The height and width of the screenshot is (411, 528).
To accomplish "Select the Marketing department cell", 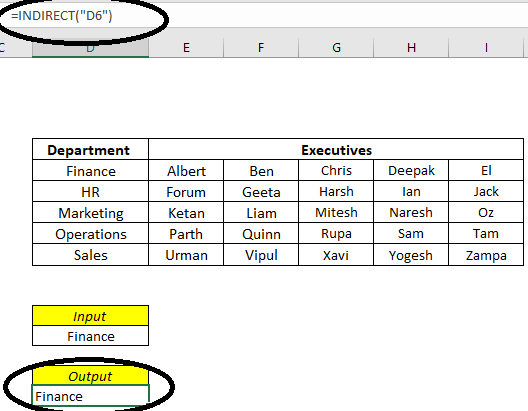I will tap(90, 212).
